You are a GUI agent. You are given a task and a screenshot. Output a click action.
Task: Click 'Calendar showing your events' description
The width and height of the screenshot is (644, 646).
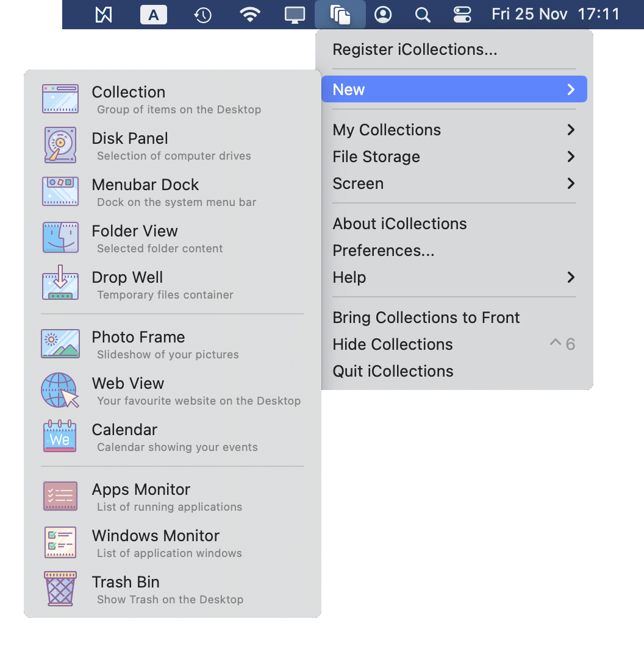point(177,447)
